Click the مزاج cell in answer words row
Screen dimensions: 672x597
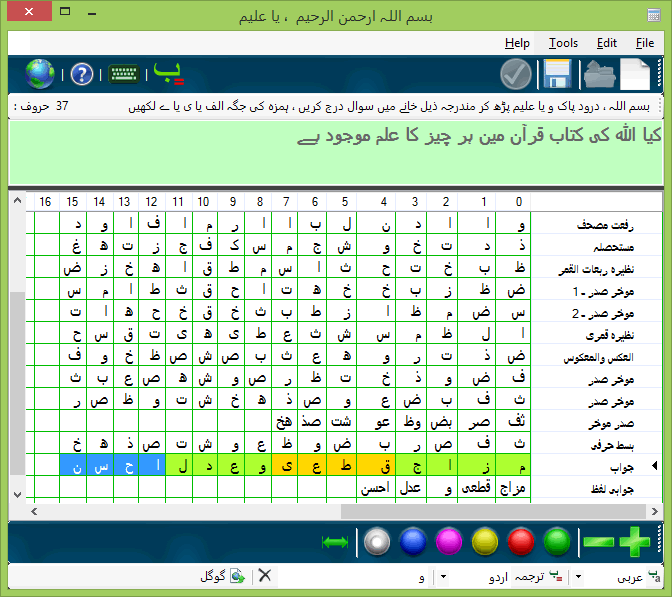[x=513, y=487]
